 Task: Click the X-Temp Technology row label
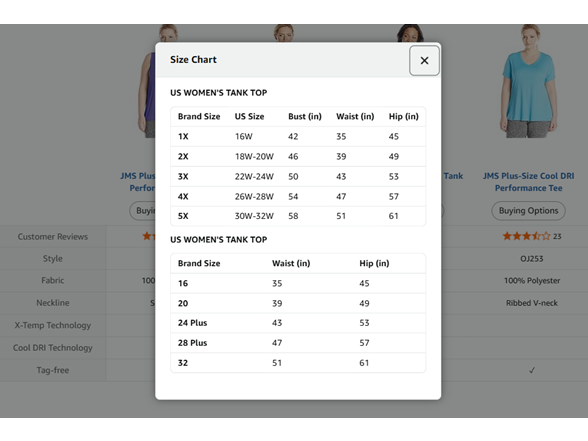[x=52, y=325]
